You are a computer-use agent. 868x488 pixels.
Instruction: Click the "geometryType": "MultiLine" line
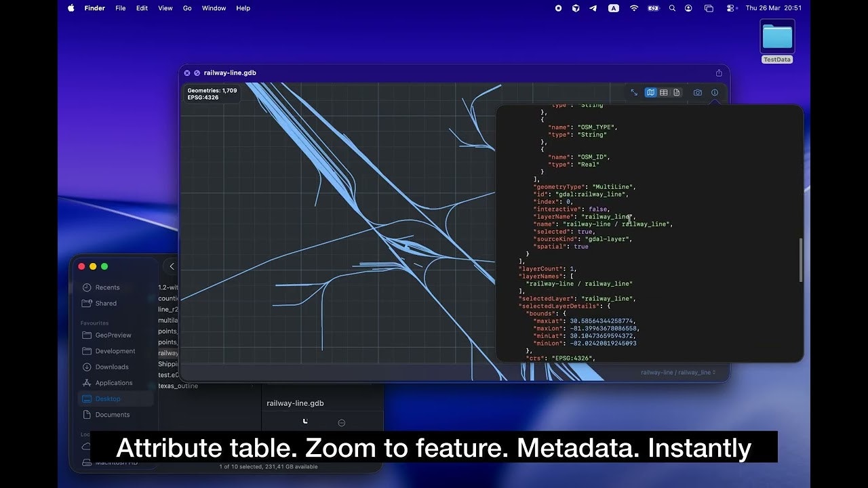[x=585, y=186]
